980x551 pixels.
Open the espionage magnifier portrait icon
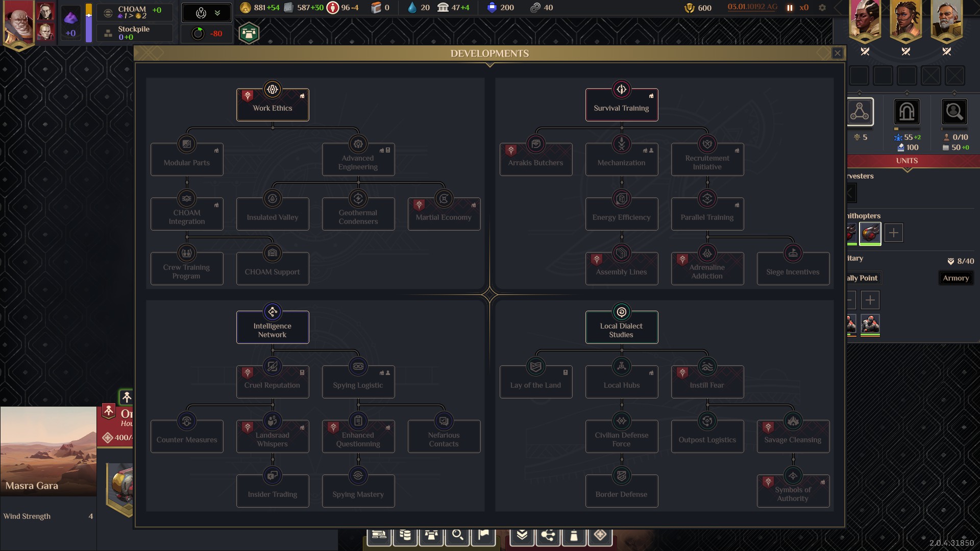[x=954, y=112]
